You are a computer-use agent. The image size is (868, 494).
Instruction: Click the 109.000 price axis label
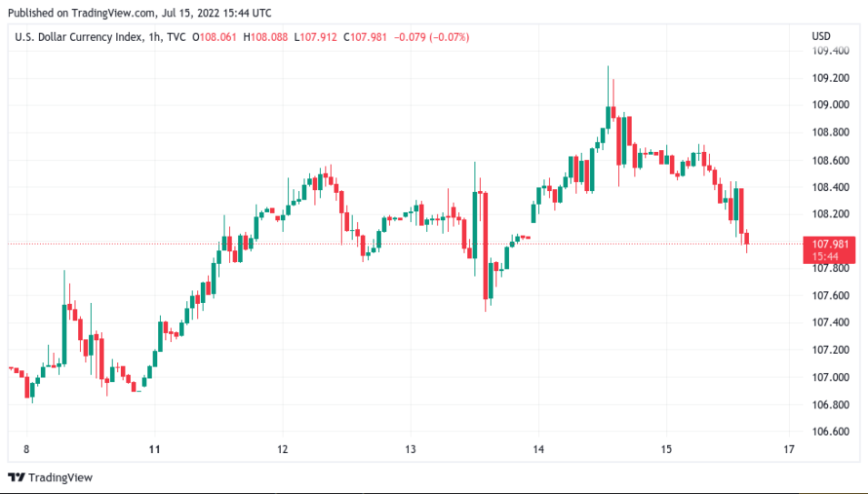coord(831,105)
